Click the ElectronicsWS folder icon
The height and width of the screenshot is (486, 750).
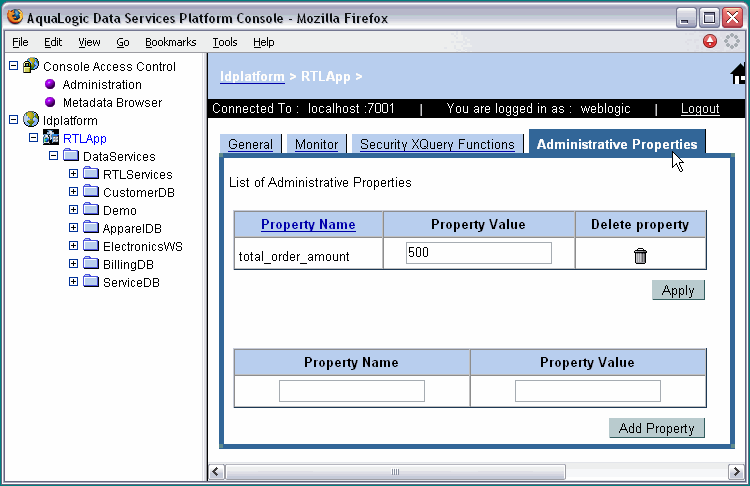[x=91, y=245]
